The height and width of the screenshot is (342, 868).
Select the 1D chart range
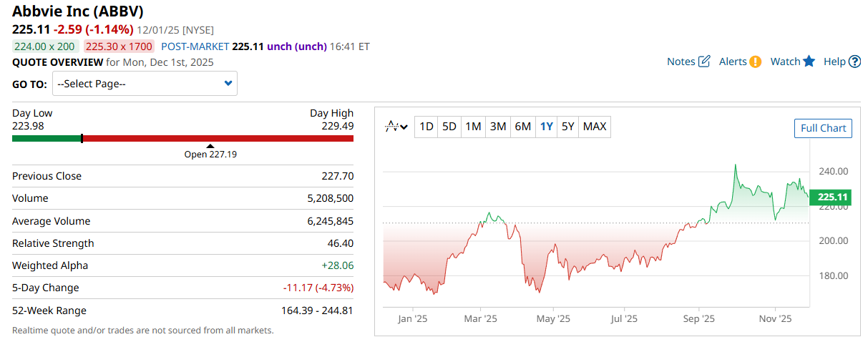coord(426,127)
